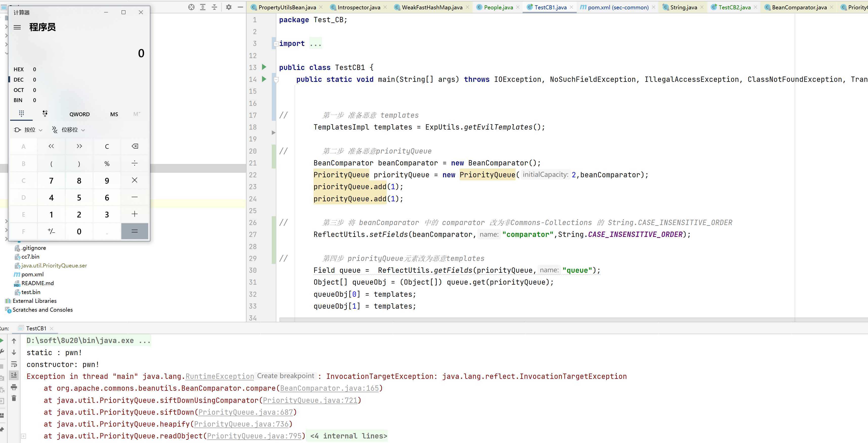Click the left shift << key
Viewport: 868px width, 443px height.
tap(51, 146)
